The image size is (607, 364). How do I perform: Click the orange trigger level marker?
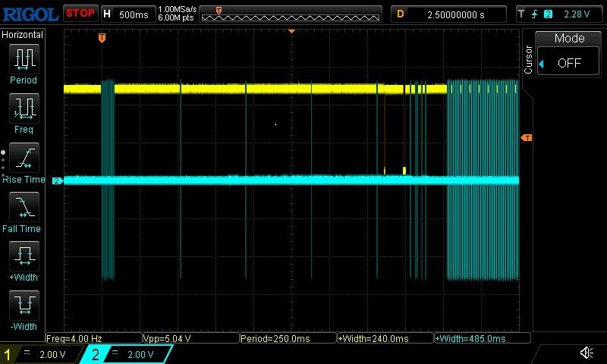526,137
